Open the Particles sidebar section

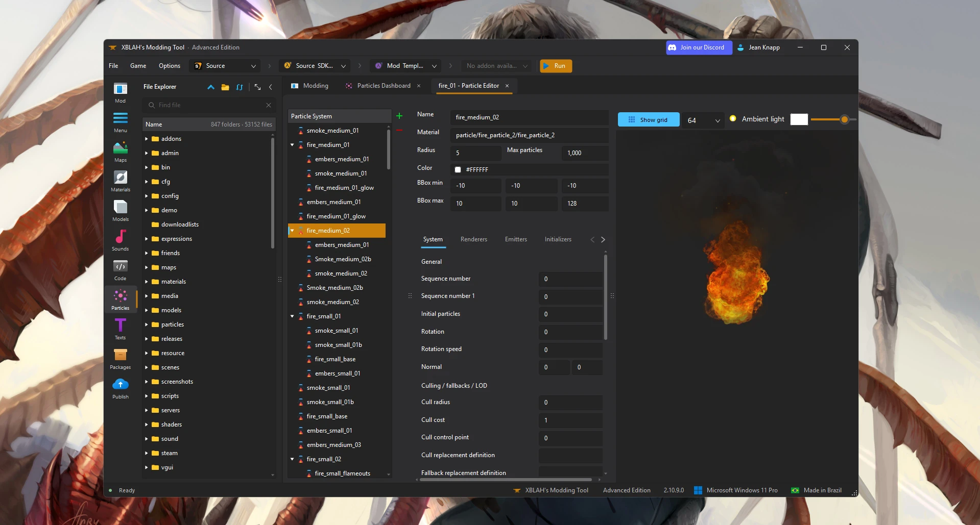(x=121, y=300)
